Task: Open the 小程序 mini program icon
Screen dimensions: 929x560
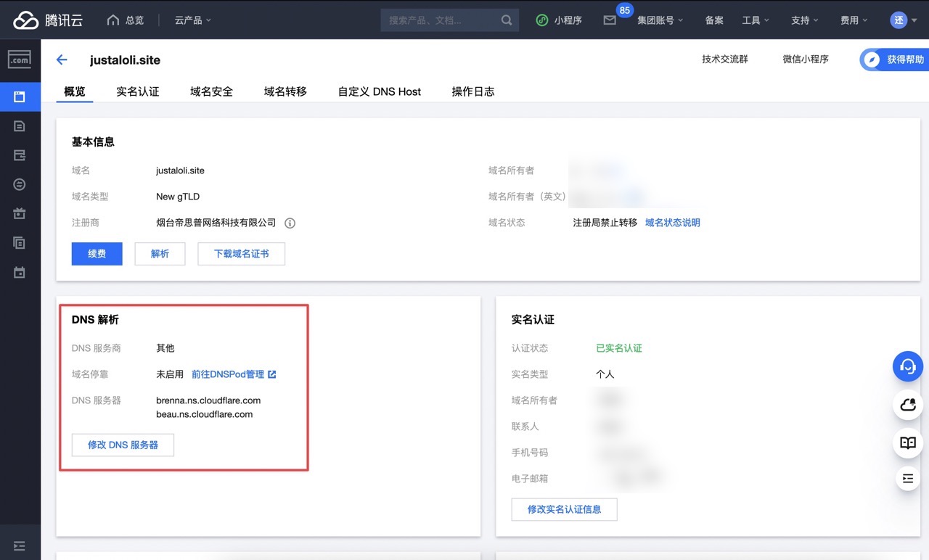Action: click(542, 20)
